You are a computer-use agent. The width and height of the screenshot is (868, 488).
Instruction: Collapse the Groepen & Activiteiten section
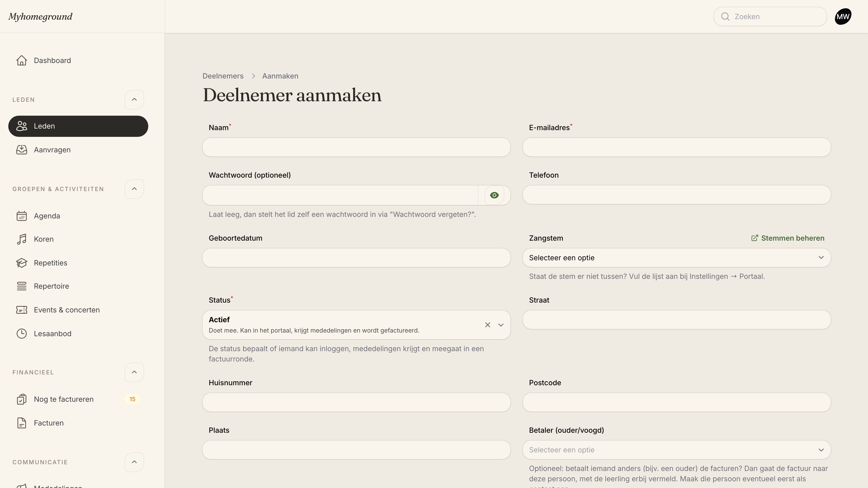(x=134, y=188)
